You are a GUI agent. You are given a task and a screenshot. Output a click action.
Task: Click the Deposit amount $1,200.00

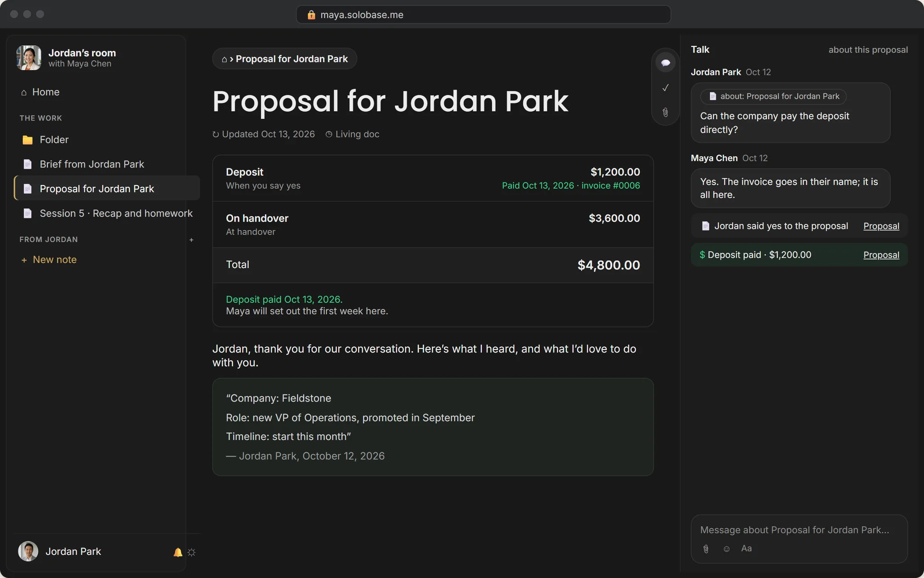(x=615, y=172)
